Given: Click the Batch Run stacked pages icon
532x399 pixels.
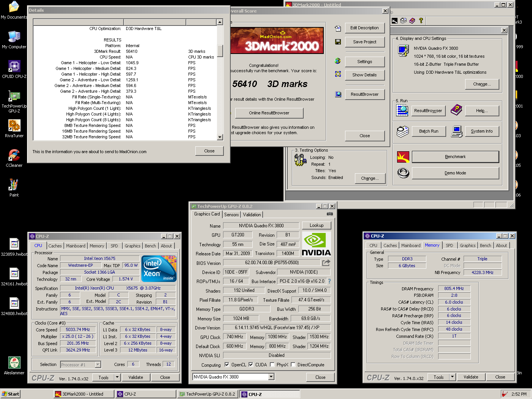Looking at the screenshot, I should (403, 131).
